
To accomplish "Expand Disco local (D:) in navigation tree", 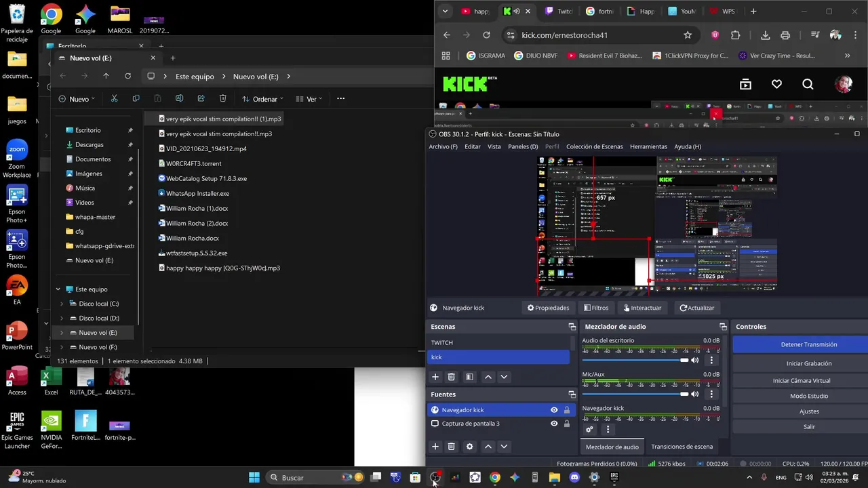I will coord(62,318).
